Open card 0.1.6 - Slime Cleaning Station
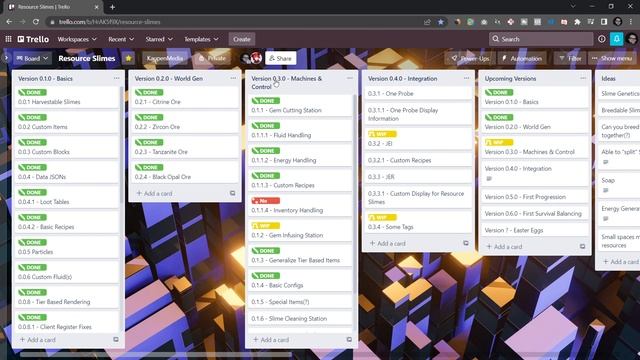 (x=300, y=318)
